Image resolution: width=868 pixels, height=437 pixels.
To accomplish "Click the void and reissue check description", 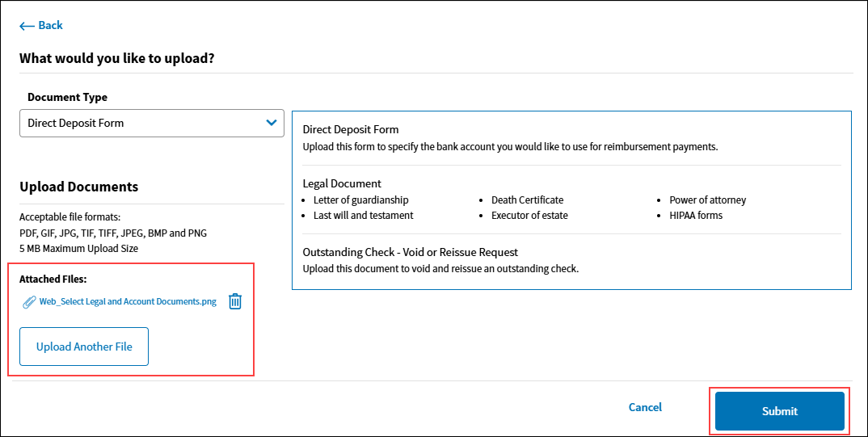I will 440,269.
